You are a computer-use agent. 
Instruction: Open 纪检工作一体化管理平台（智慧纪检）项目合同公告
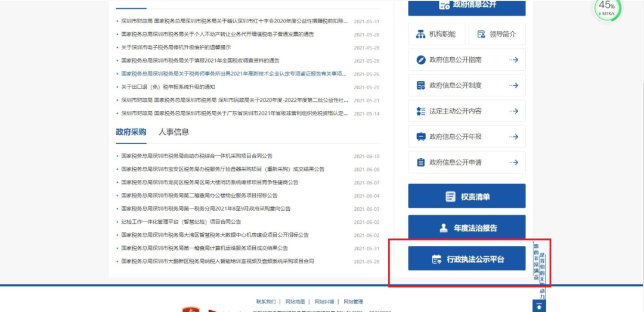[x=181, y=222]
